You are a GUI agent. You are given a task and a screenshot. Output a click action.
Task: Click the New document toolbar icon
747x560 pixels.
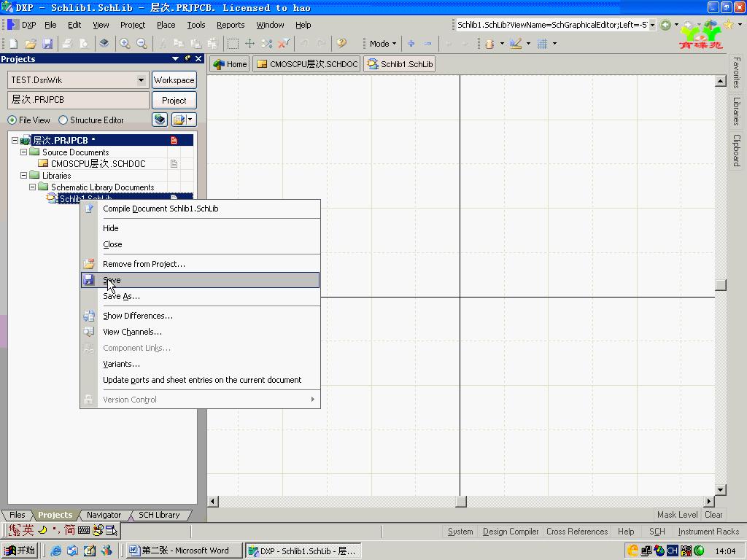point(13,44)
